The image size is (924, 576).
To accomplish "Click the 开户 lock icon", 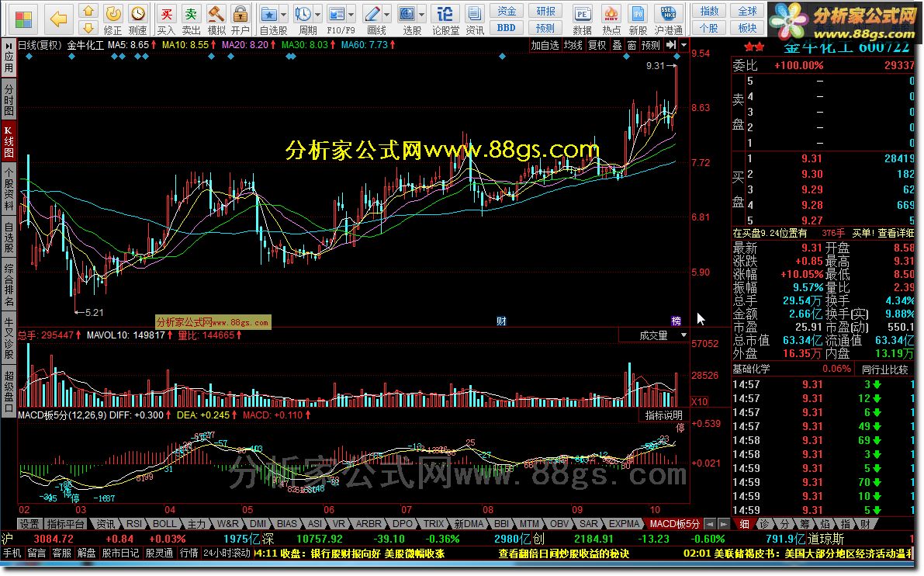I will (241, 13).
